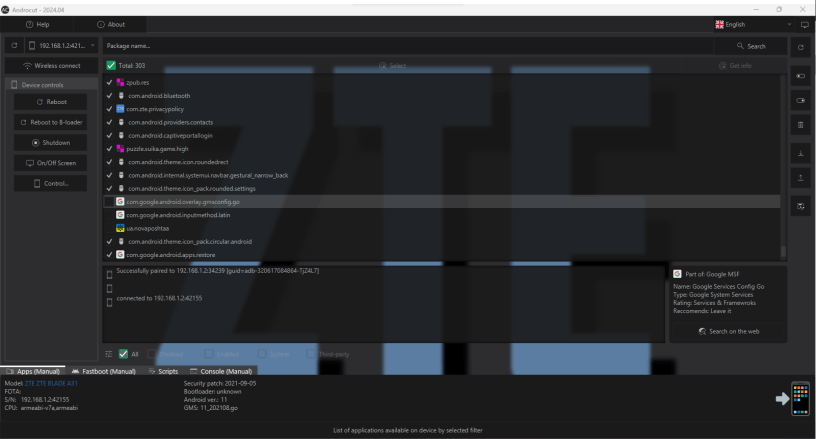The height and width of the screenshot is (439, 816).
Task: Uncheck the zpub.res package
Action: (109, 82)
